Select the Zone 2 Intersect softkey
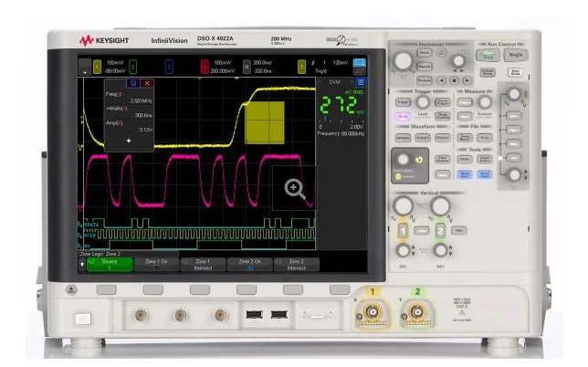Image resolution: width=588 pixels, height=367 pixels. [x=296, y=264]
